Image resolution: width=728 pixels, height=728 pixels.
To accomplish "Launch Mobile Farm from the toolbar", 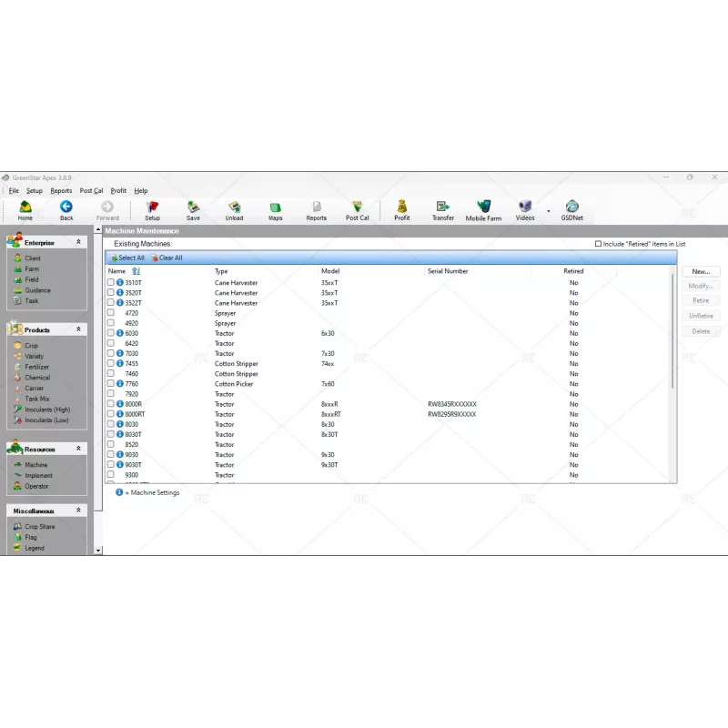I will coord(483,209).
